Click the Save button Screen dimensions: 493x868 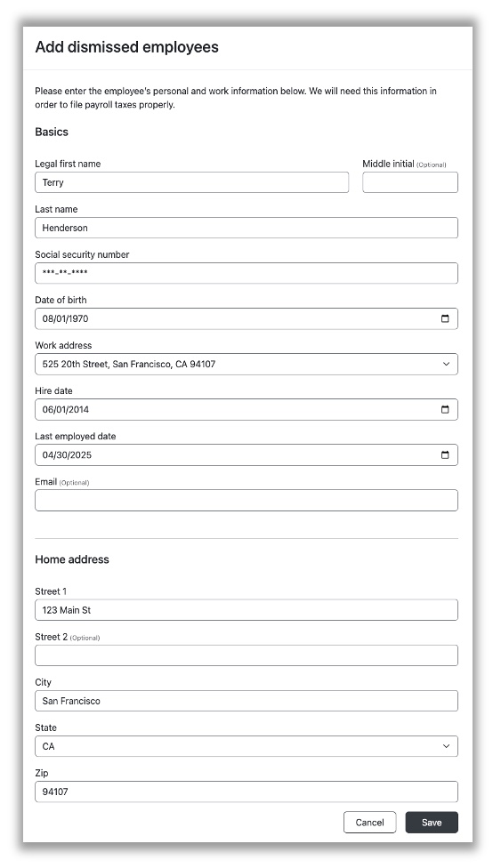pyautogui.click(x=432, y=823)
